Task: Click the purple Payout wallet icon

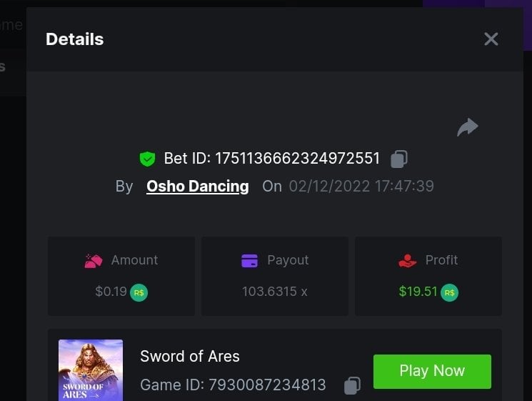Action: tap(249, 261)
